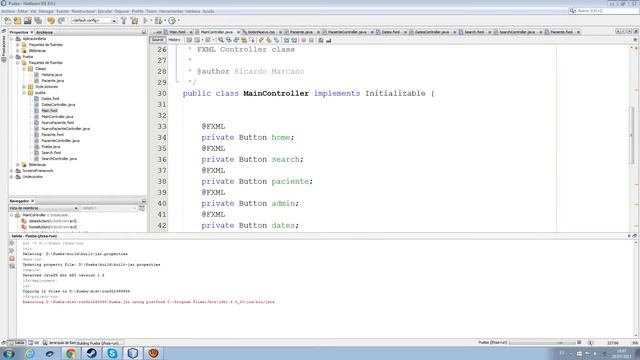Click the red Stop button in output
640x360 pixels.
(12, 258)
